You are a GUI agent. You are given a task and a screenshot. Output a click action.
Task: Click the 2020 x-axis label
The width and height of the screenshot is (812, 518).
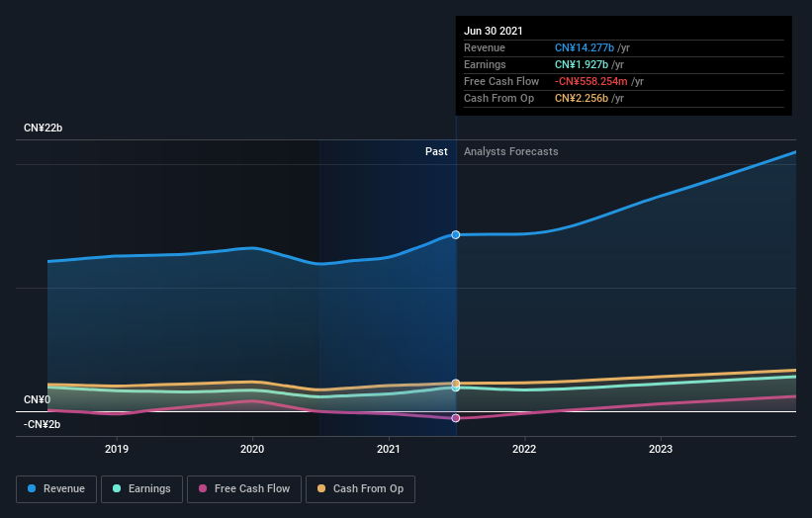click(x=252, y=449)
